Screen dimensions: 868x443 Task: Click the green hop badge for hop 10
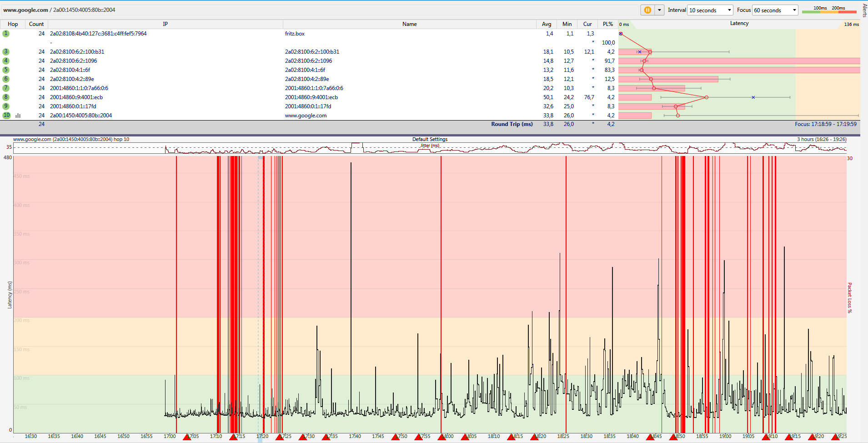pyautogui.click(x=6, y=116)
